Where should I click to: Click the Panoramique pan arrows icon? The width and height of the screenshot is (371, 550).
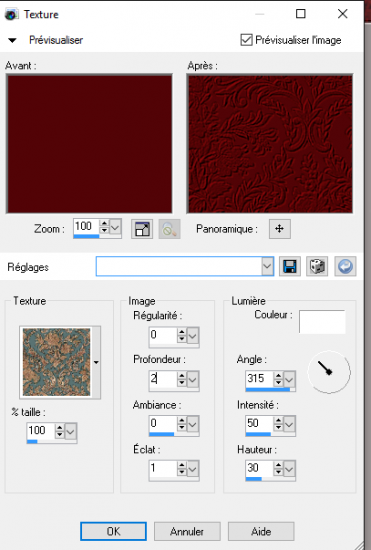coord(279,229)
